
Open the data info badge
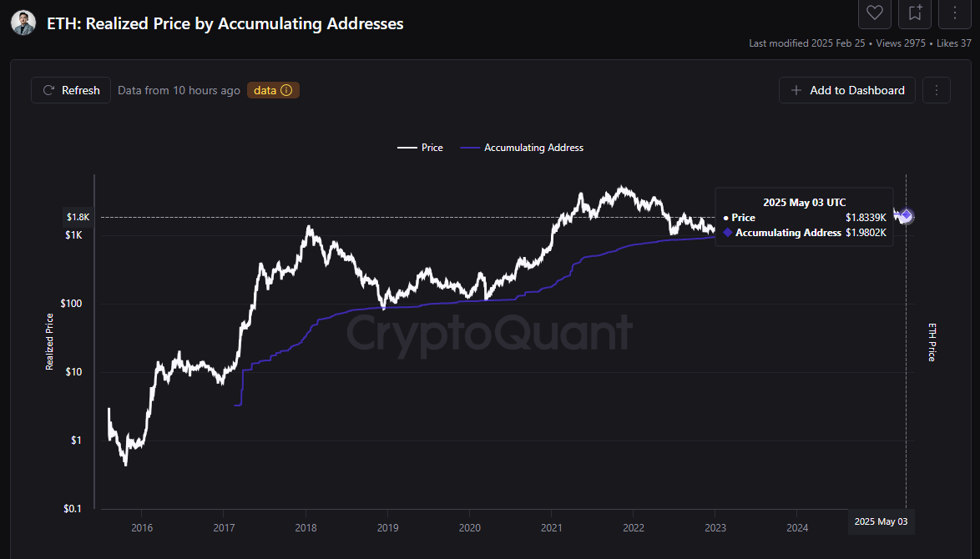(273, 89)
